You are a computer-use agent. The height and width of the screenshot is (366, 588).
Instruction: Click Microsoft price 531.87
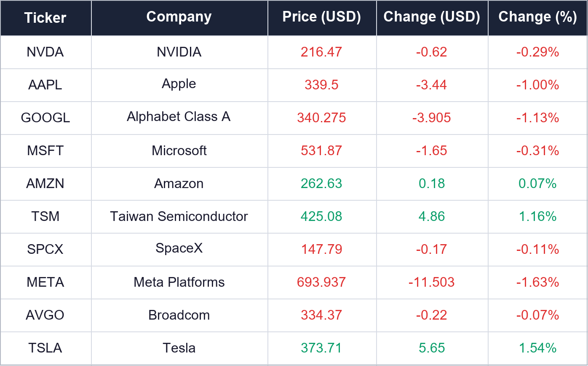[x=322, y=151]
